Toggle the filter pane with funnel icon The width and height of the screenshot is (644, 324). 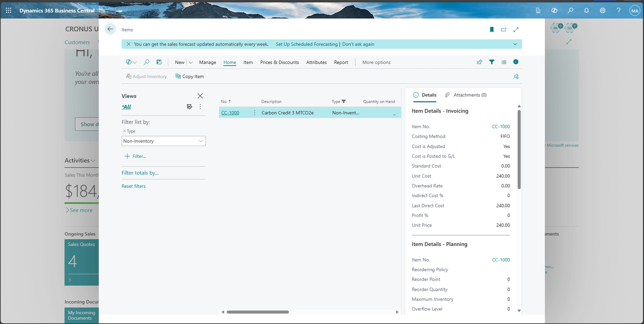pyautogui.click(x=492, y=62)
